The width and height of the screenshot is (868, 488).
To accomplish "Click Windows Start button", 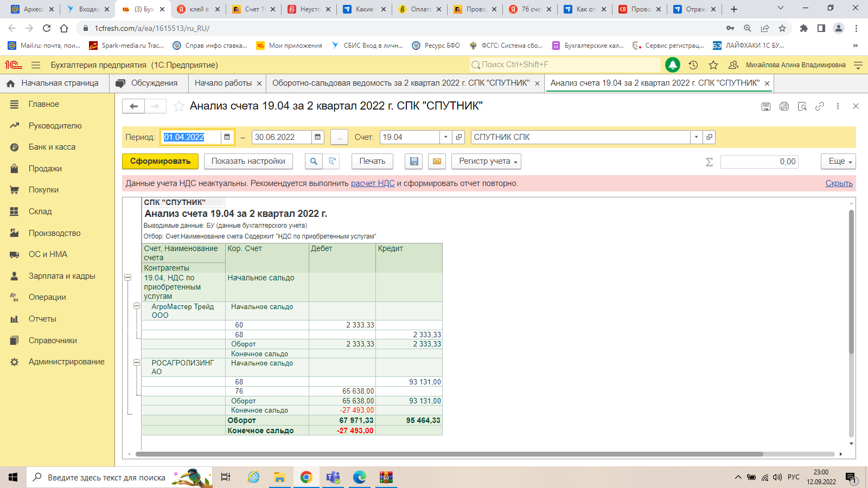I will pyautogui.click(x=13, y=477).
